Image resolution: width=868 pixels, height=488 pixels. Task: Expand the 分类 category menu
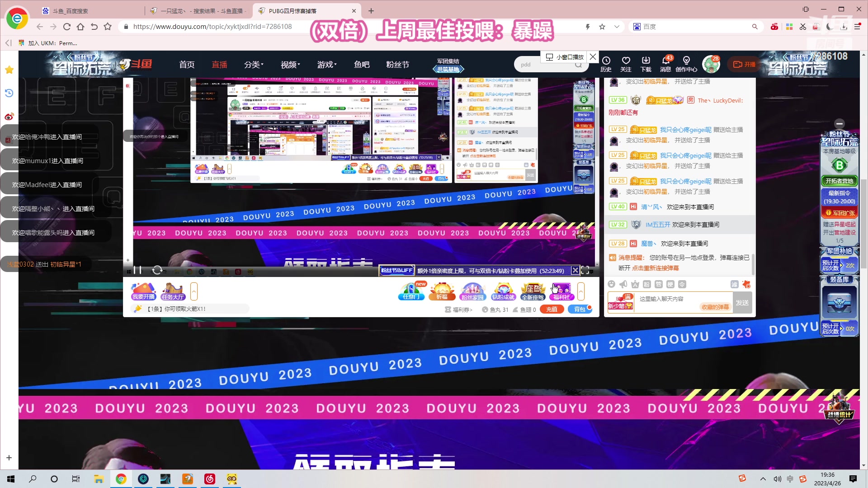tap(254, 64)
